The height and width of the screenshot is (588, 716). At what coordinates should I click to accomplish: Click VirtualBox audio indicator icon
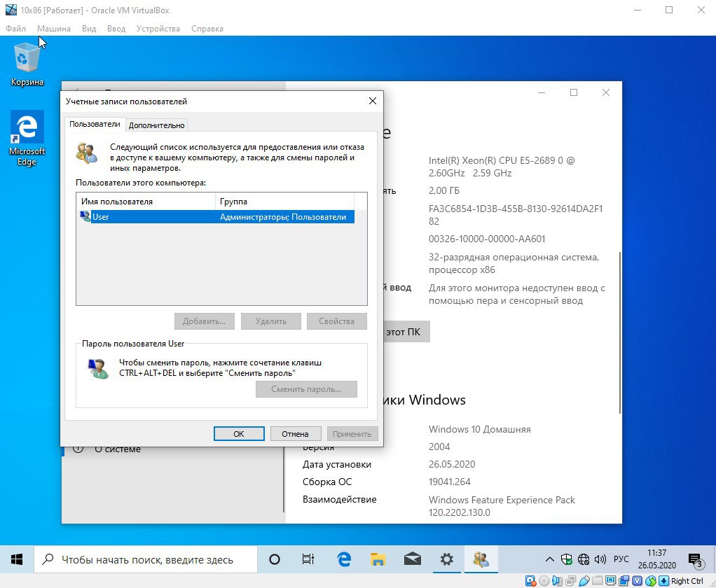click(557, 581)
